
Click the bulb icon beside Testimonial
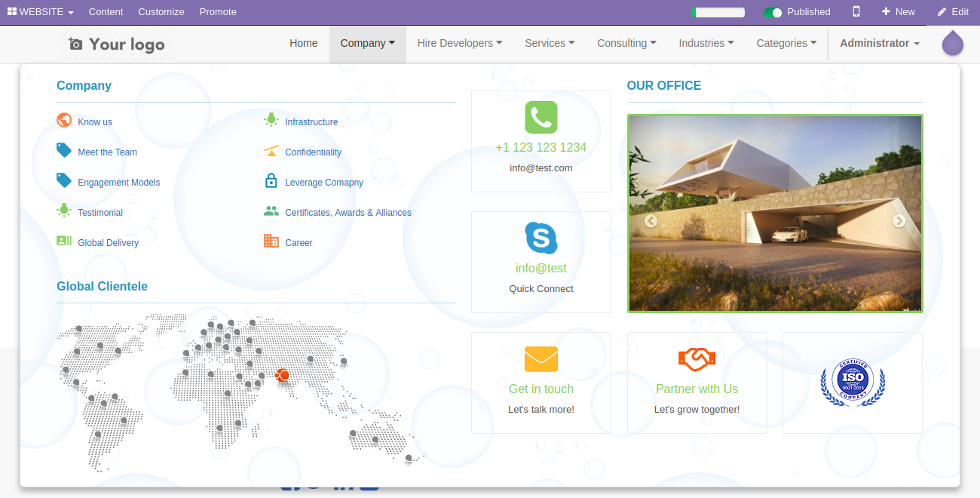tap(64, 211)
